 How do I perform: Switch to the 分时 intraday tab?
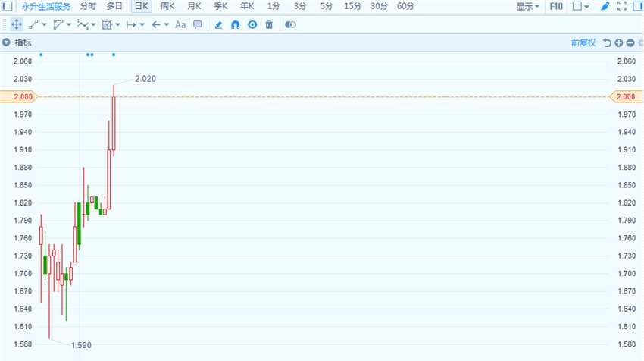pyautogui.click(x=88, y=6)
